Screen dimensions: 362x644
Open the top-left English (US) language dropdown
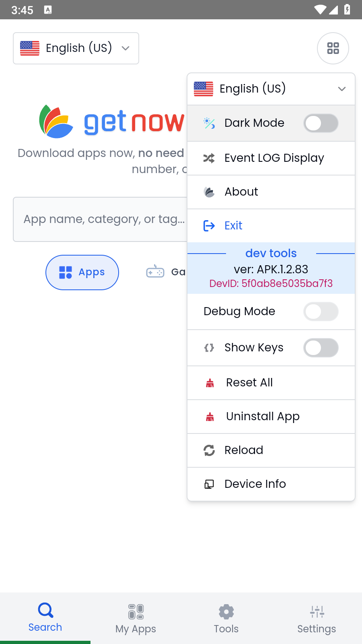tap(76, 48)
